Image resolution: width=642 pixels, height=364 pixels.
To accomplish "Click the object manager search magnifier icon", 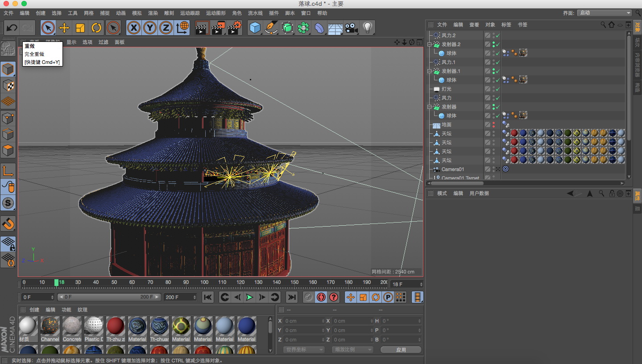I will click(603, 25).
